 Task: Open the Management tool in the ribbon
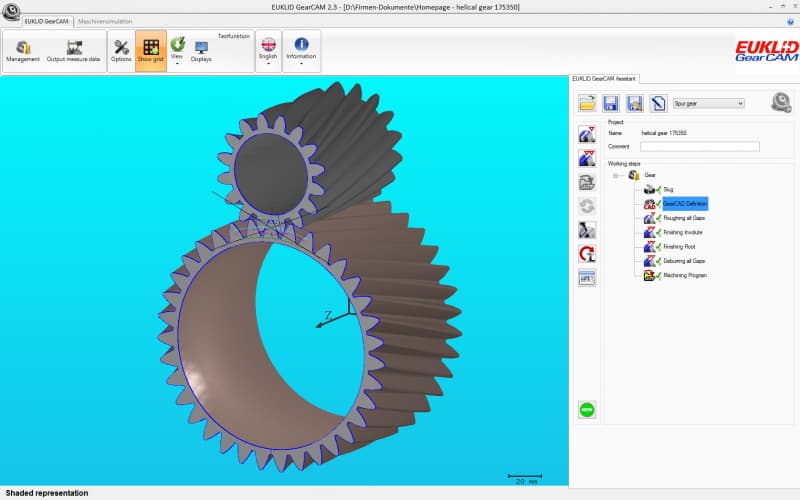point(22,52)
